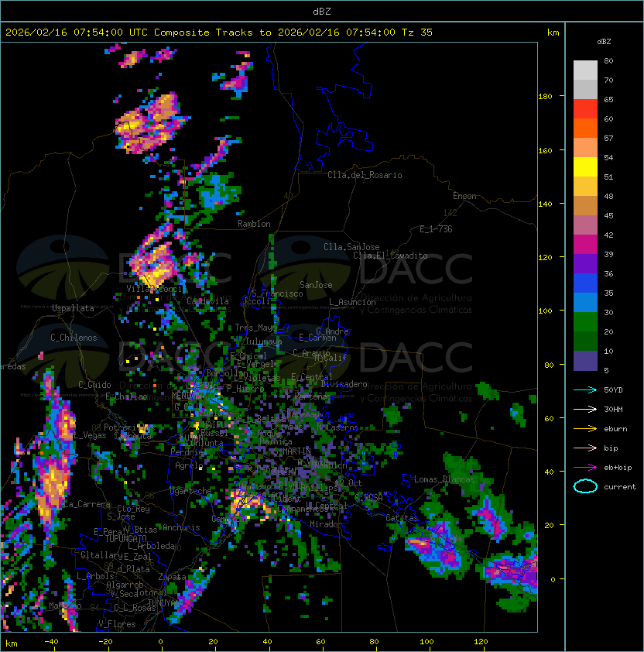
Task: Pick the dark orange 57-60 dBZ swatch
Action: coord(585,128)
